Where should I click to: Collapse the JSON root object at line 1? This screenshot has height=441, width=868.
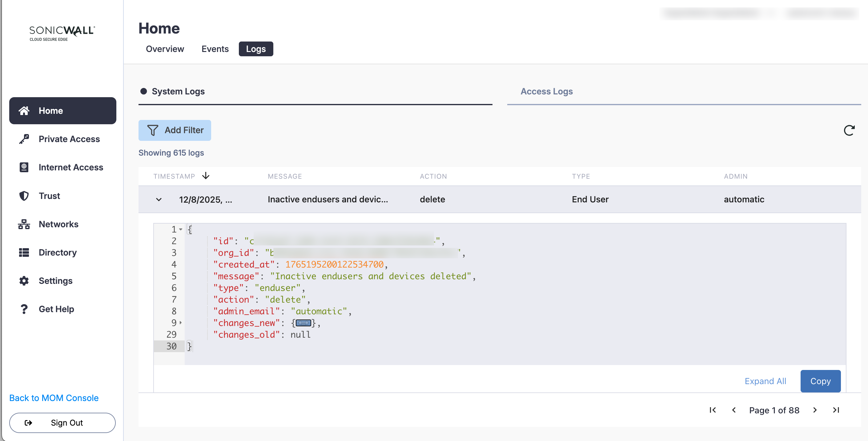coord(181,230)
